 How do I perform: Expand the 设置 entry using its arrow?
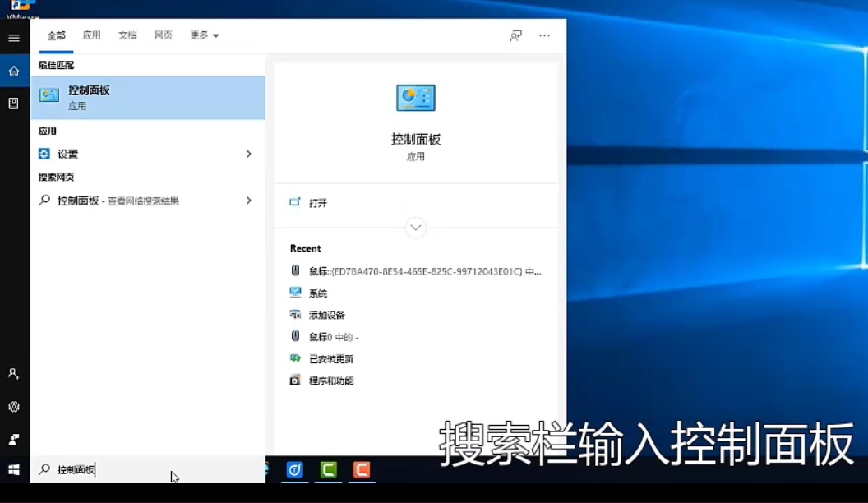[x=248, y=154]
